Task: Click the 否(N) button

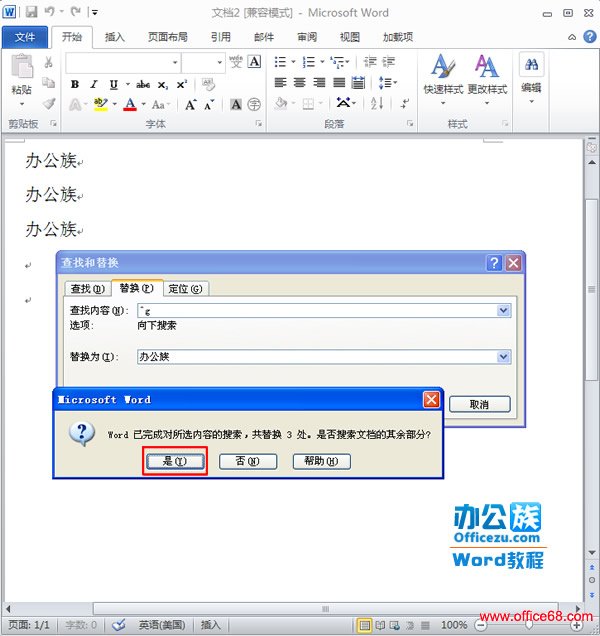Action: click(x=248, y=461)
